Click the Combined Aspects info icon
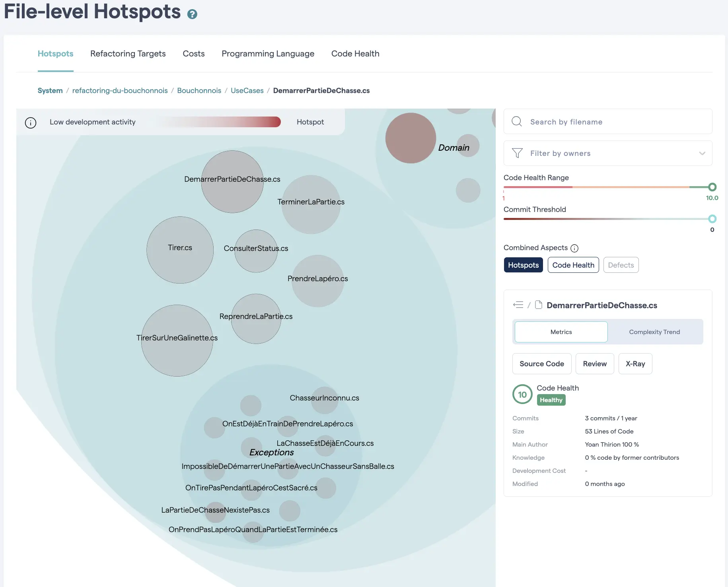This screenshot has height=587, width=728. [x=574, y=248]
